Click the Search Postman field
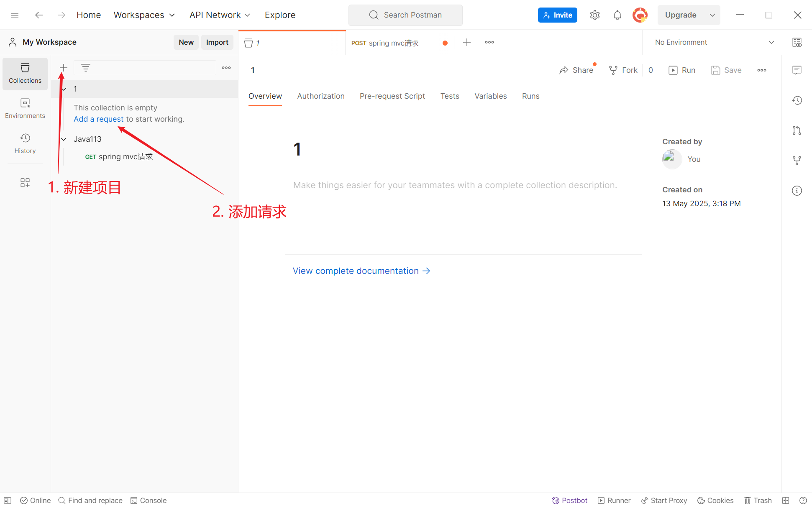Viewport: 812px width, 508px height. point(405,15)
